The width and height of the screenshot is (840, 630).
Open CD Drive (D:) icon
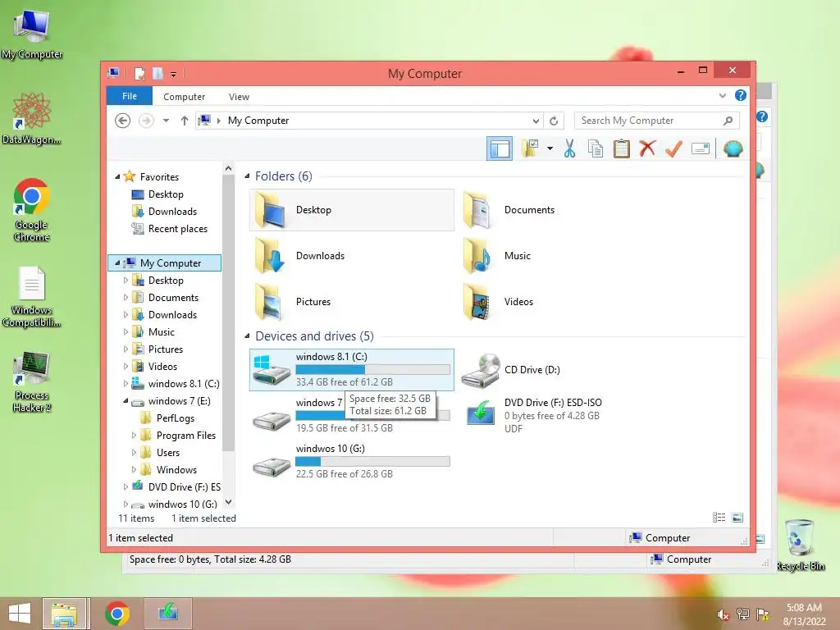(x=480, y=370)
